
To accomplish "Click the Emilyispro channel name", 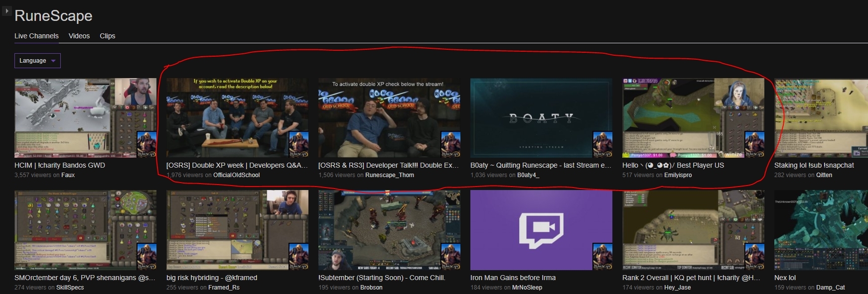I will coord(678,175).
